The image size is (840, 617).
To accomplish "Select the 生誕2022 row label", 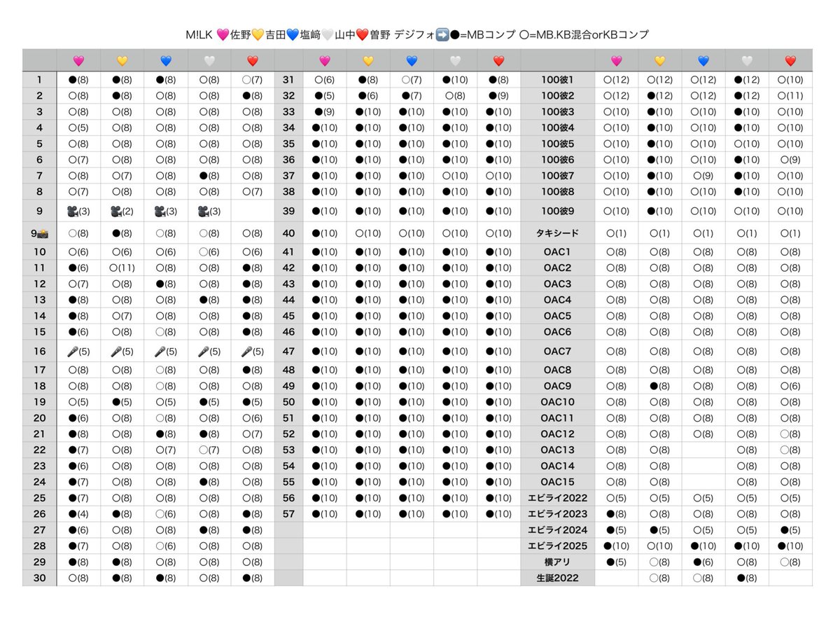I will 558,578.
